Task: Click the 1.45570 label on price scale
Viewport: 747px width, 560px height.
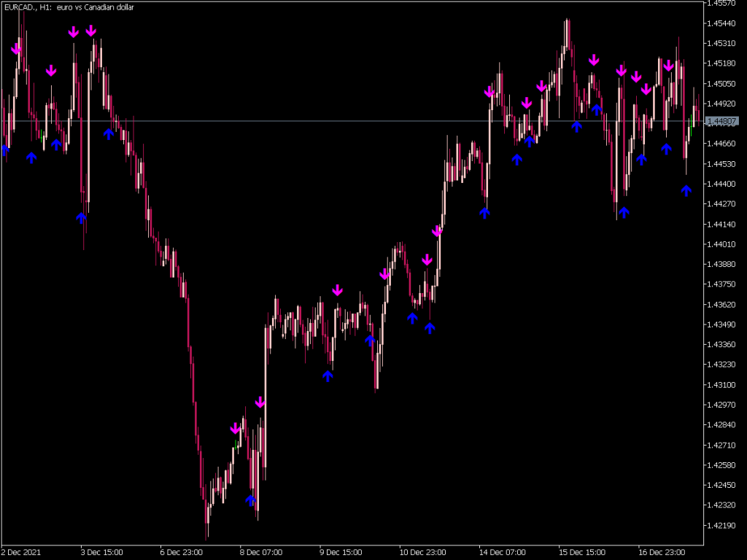Action: pyautogui.click(x=722, y=4)
